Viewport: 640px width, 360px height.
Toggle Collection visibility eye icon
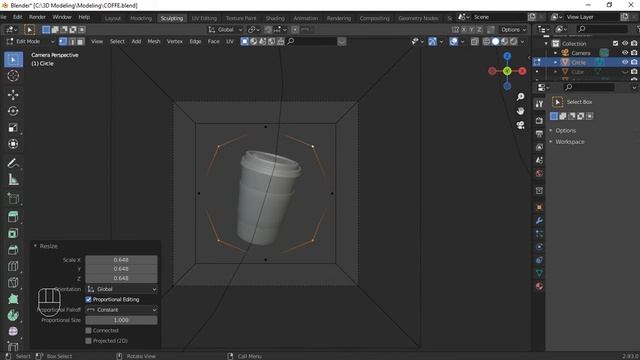pyautogui.click(x=625, y=43)
